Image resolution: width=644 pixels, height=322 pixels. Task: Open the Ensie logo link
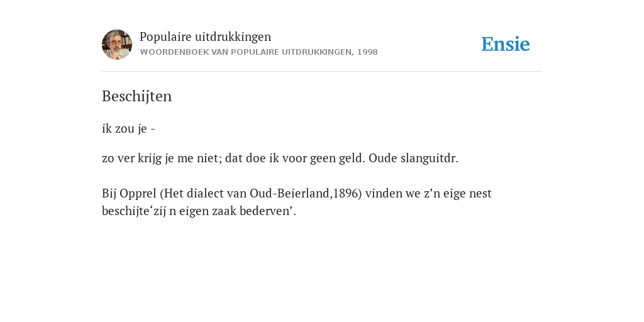506,44
